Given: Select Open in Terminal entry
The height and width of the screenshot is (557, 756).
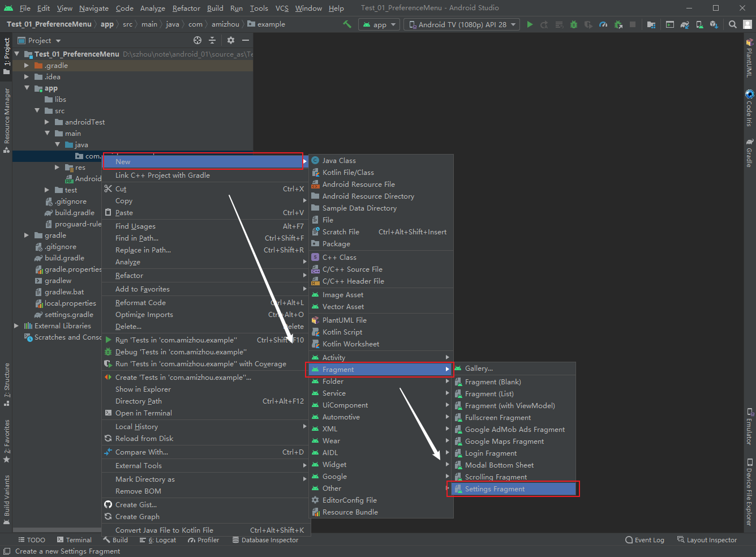Looking at the screenshot, I should point(205,413).
